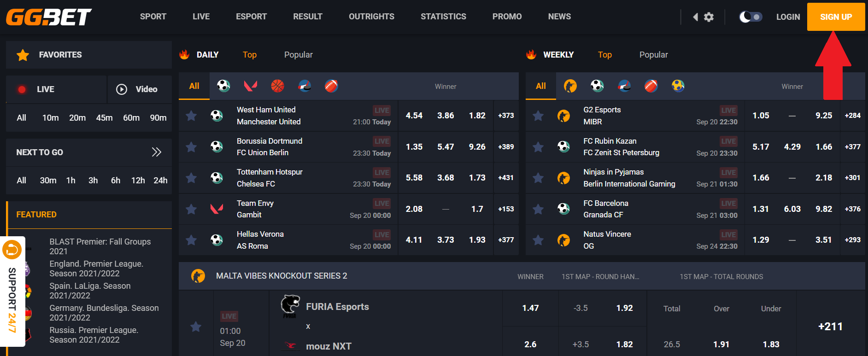Screen dimensions: 868x356
Task: Filter Daily list by Valorant icon
Action: 250,86
